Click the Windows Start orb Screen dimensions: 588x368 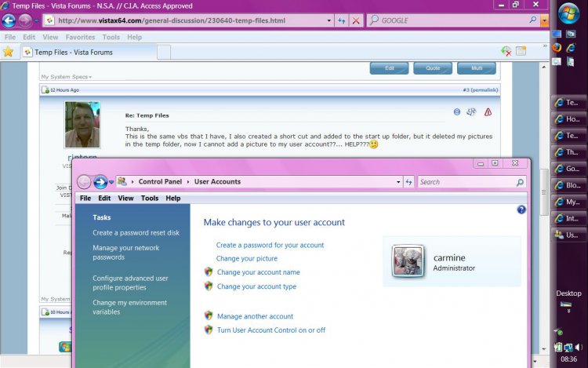tap(568, 13)
